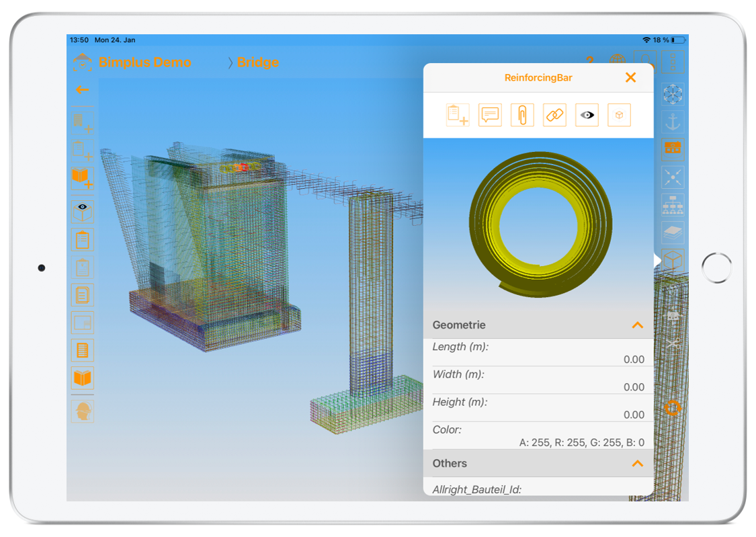This screenshot has width=756, height=537.
Task: Open the stacked layers icon
Action: coord(673,232)
